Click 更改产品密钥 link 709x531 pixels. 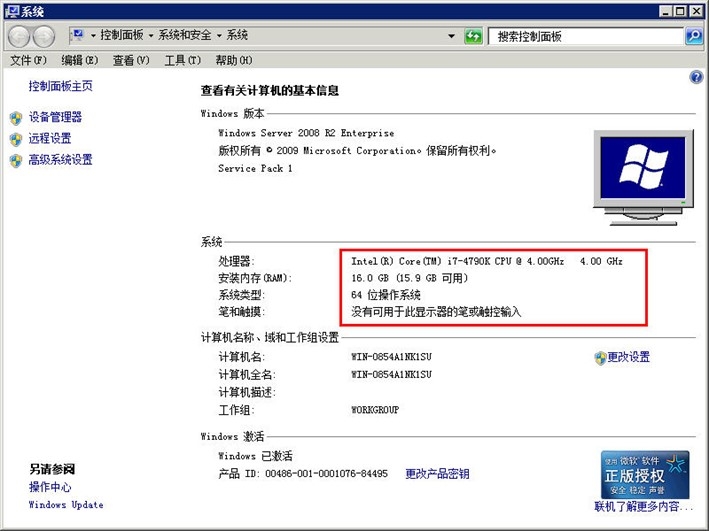point(437,474)
